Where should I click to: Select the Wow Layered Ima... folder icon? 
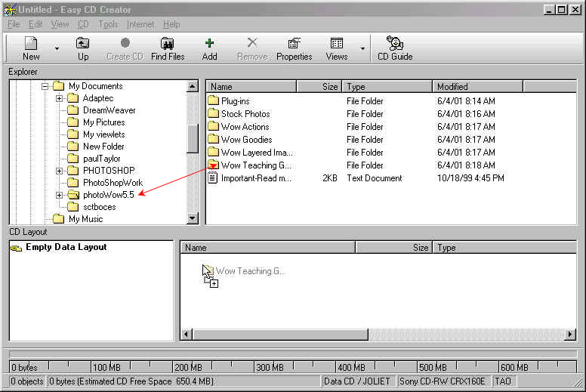[x=214, y=152]
